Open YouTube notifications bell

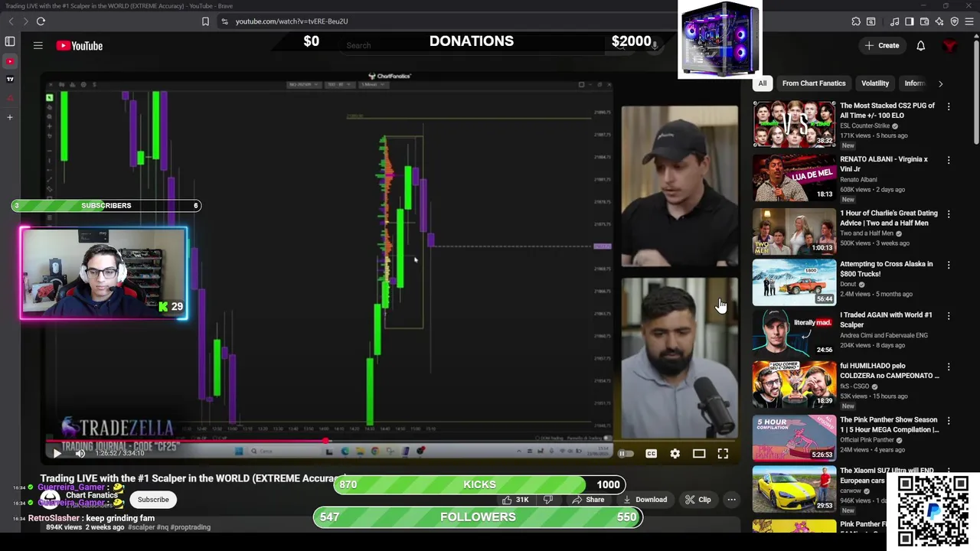921,46
